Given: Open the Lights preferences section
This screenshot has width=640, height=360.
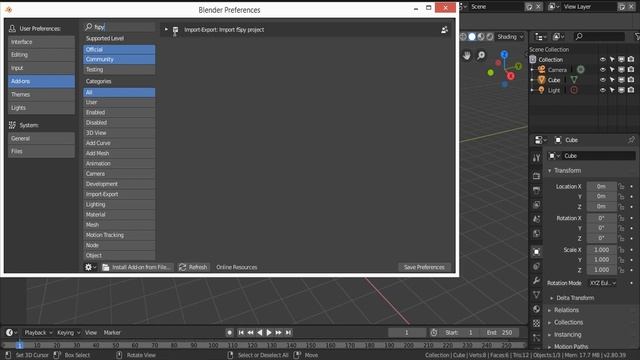Looking at the screenshot, I should click(41, 108).
